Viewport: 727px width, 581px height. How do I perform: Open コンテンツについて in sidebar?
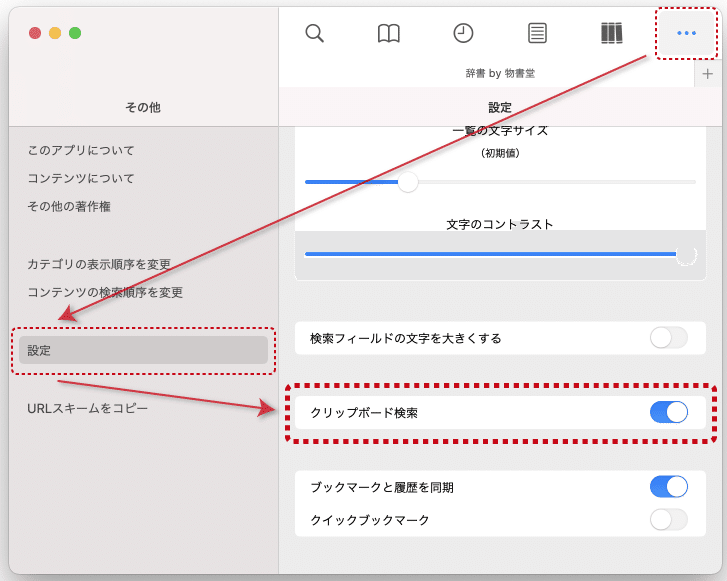click(81, 179)
